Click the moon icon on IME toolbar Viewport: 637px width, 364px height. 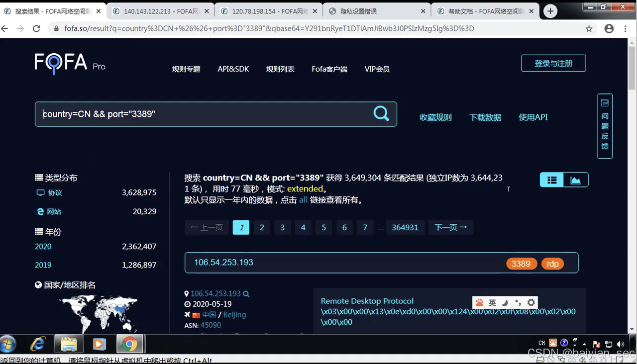505,302
